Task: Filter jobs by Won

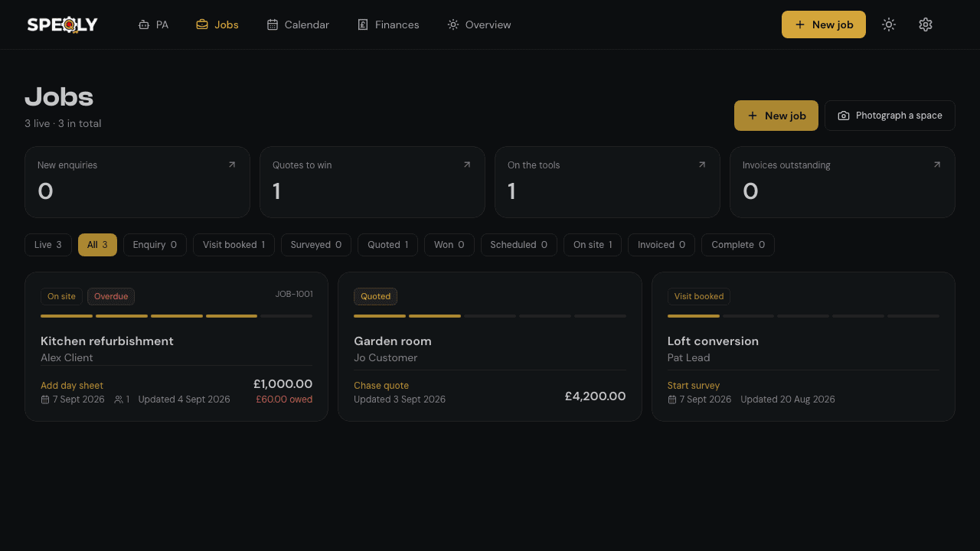Action: [x=449, y=245]
